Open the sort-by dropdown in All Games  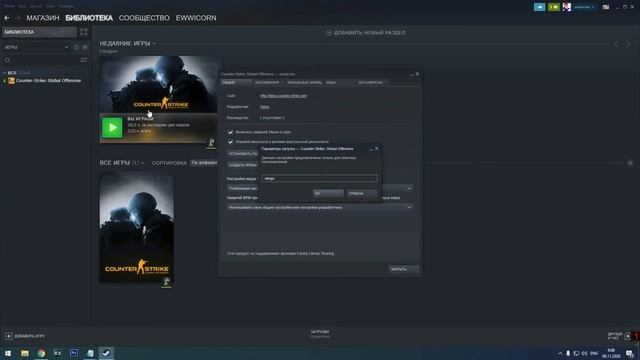[x=204, y=163]
